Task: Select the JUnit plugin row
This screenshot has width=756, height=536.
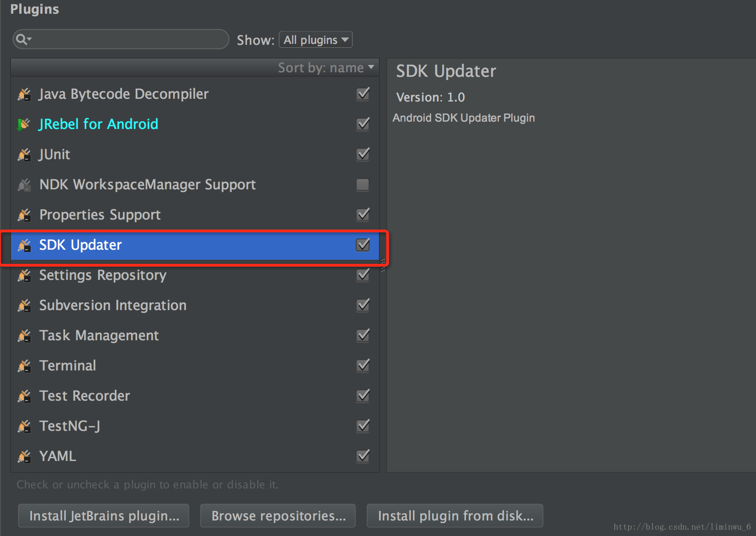Action: click(195, 155)
